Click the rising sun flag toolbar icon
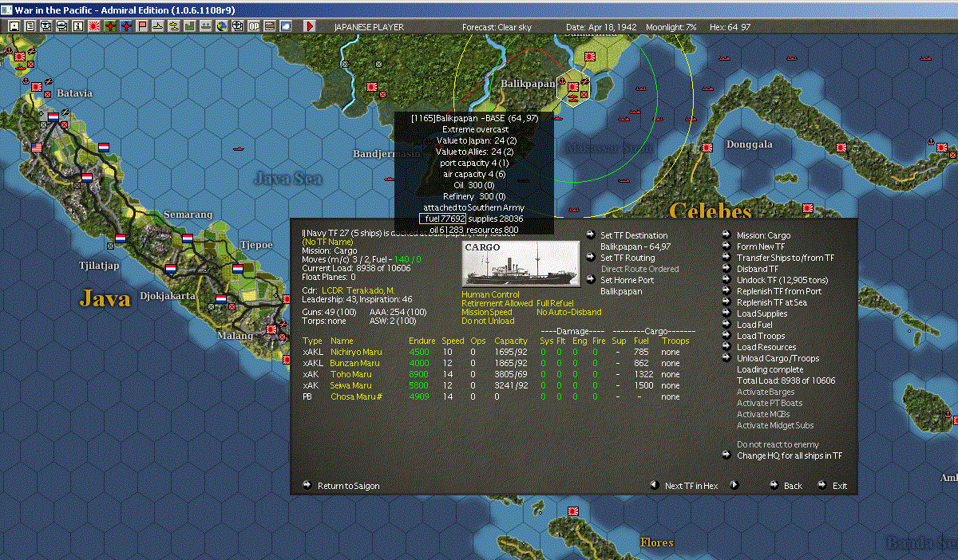Image resolution: width=958 pixels, height=560 pixels. (x=93, y=26)
